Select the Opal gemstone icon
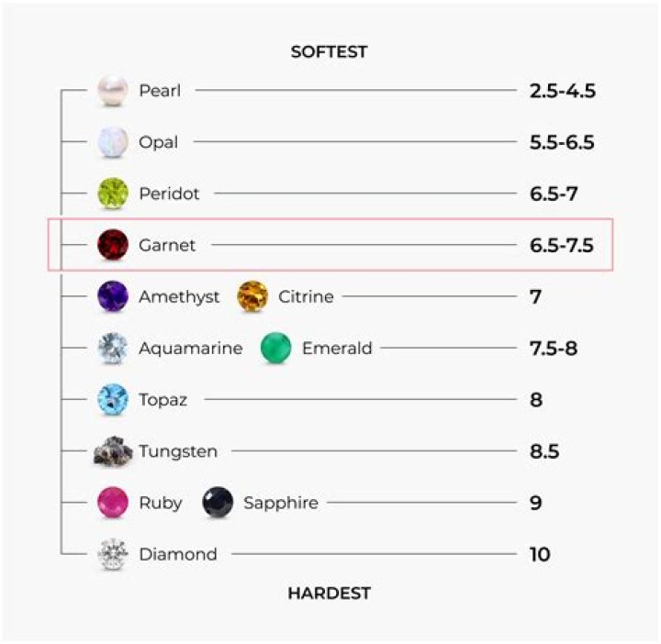This screenshot has width=661, height=644. [113, 142]
